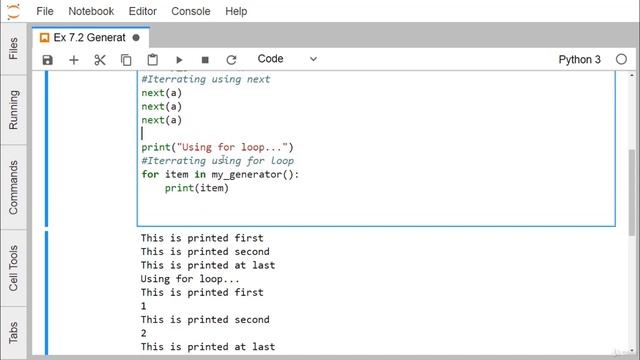This screenshot has width=640, height=360.
Task: Open the Tabs sidebar panel
Action: point(13,332)
